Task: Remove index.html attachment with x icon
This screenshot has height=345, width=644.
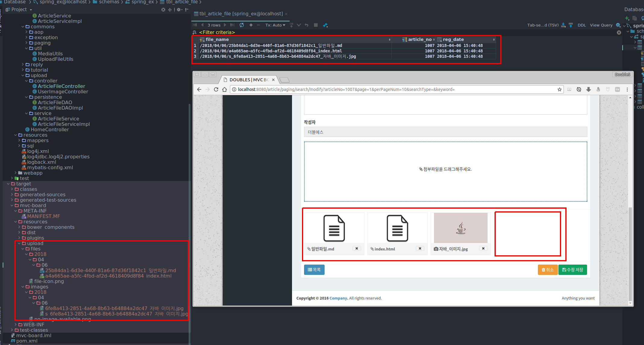Action: click(420, 248)
